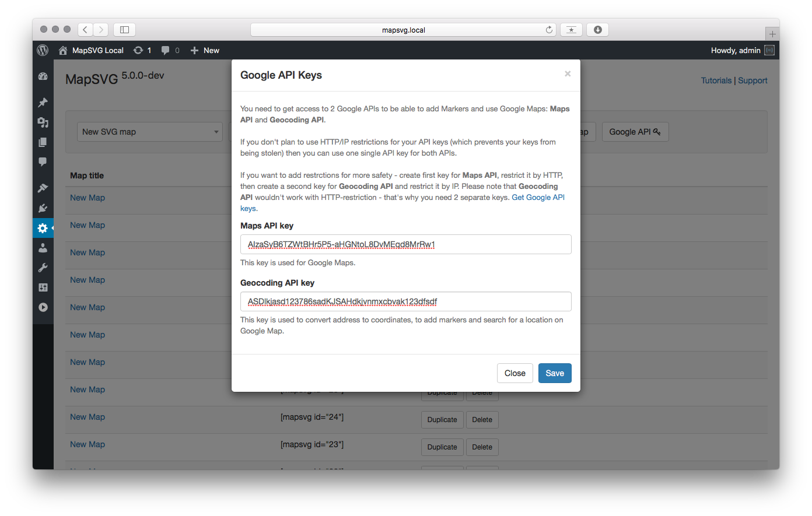
Task: Dismiss the Google API Keys dialog with X
Action: click(x=568, y=73)
